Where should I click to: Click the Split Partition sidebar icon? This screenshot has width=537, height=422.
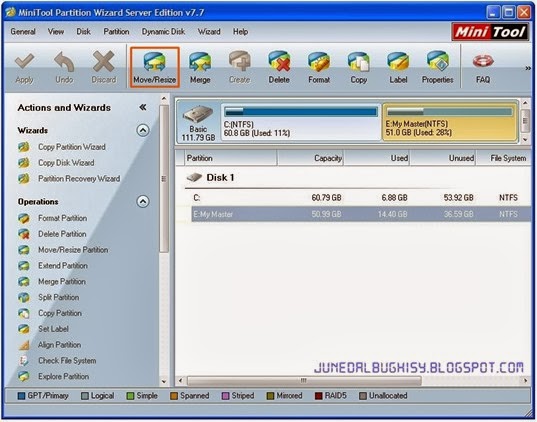pyautogui.click(x=24, y=297)
